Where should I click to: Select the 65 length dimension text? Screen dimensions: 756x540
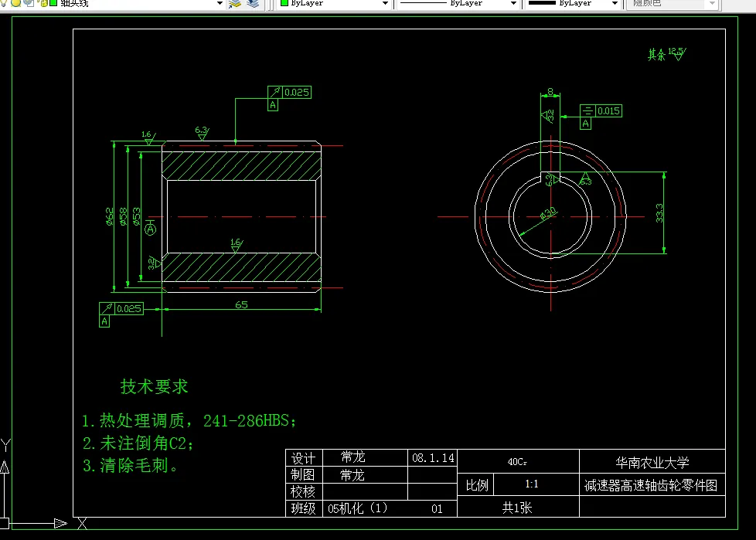(x=241, y=304)
